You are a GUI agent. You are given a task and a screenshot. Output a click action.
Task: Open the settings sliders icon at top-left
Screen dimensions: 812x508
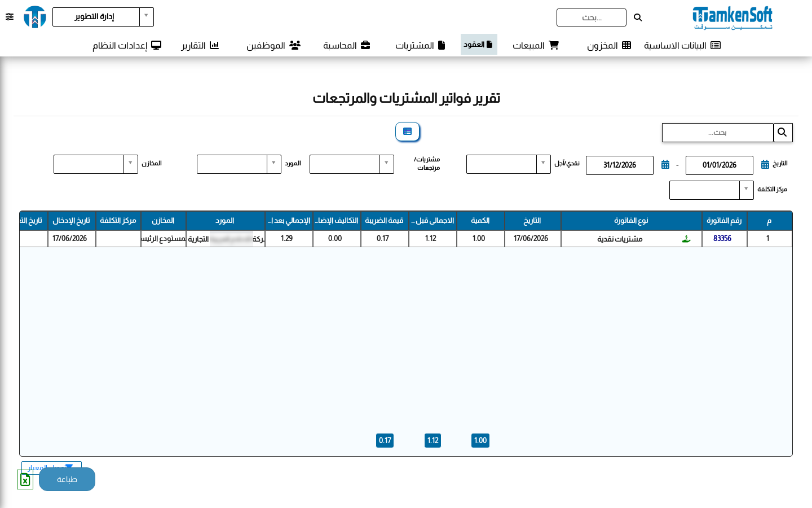(10, 17)
